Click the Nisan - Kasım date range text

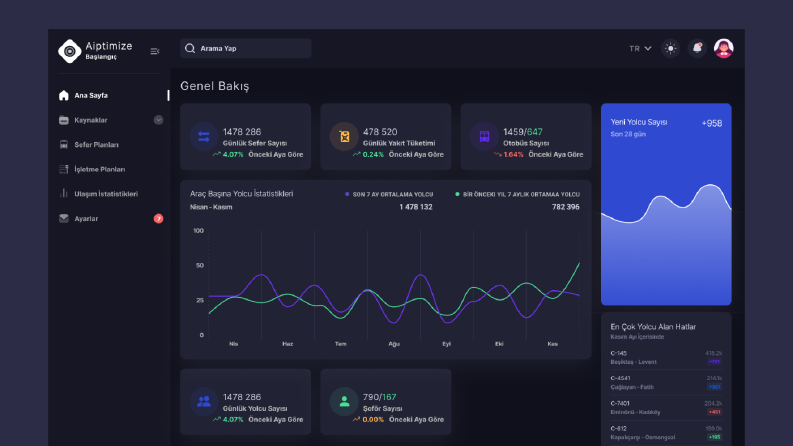click(x=211, y=207)
